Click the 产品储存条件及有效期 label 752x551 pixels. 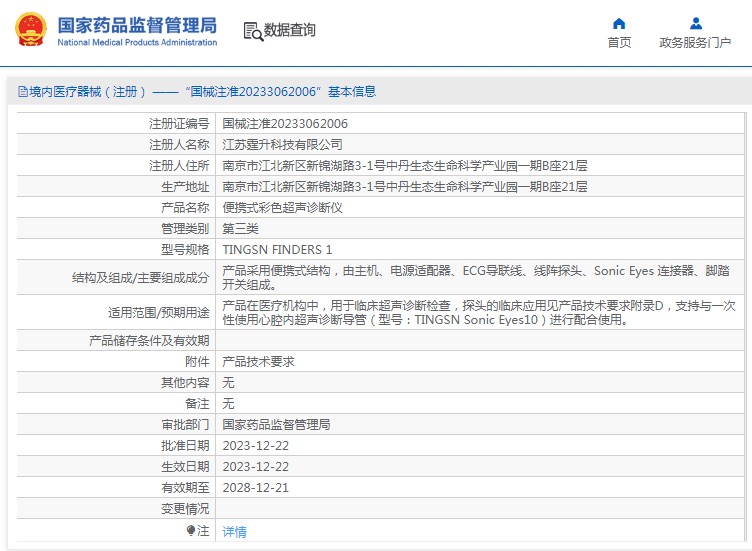point(149,340)
